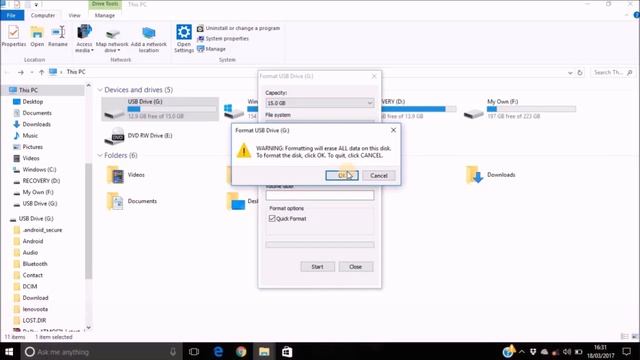
Task: Select the DCIM folder in tree
Action: (30, 287)
